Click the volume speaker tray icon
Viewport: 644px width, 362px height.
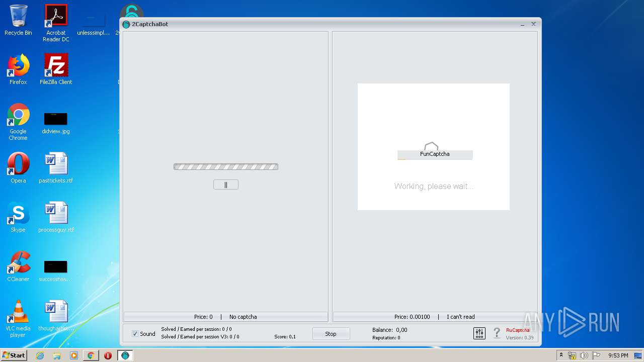pyautogui.click(x=584, y=355)
